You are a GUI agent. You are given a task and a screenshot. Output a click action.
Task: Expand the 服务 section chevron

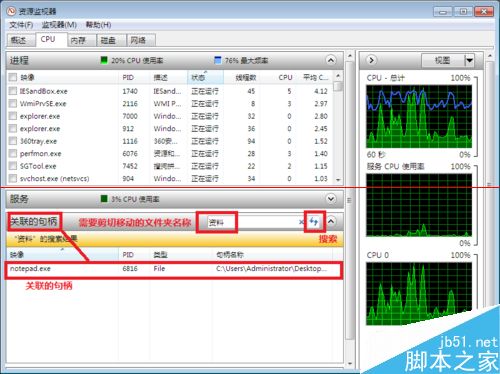coord(331,199)
